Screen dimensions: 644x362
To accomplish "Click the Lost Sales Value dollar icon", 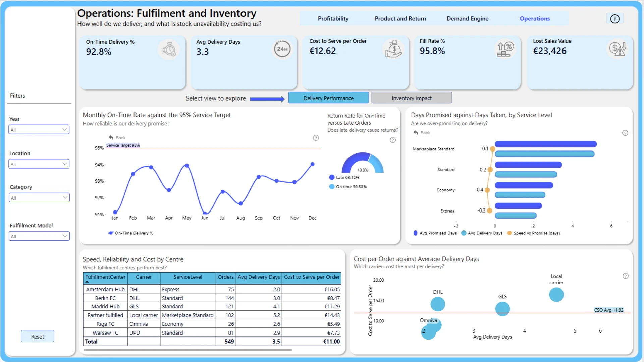I will coord(618,49).
